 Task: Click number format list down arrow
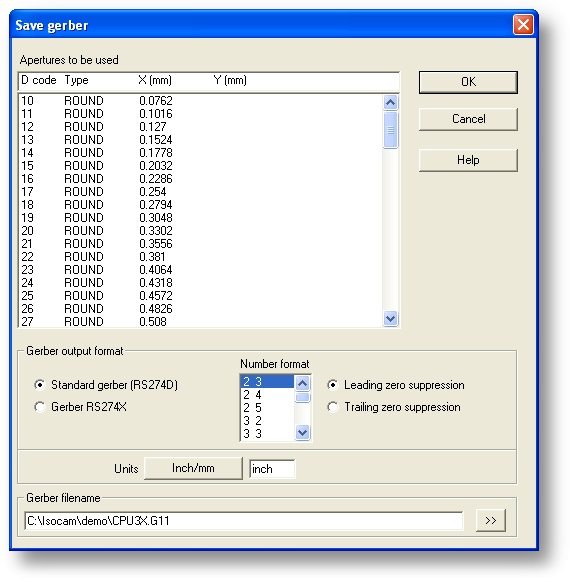coord(302,432)
